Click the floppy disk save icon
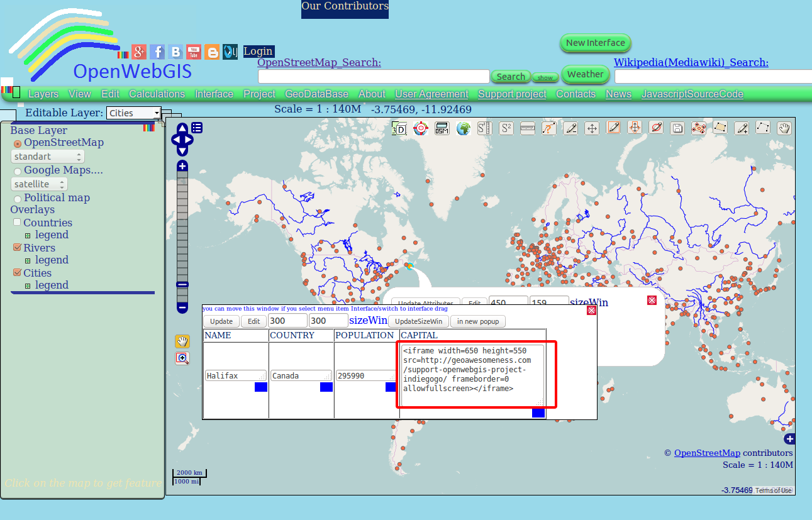The width and height of the screenshot is (812, 520). (677, 128)
